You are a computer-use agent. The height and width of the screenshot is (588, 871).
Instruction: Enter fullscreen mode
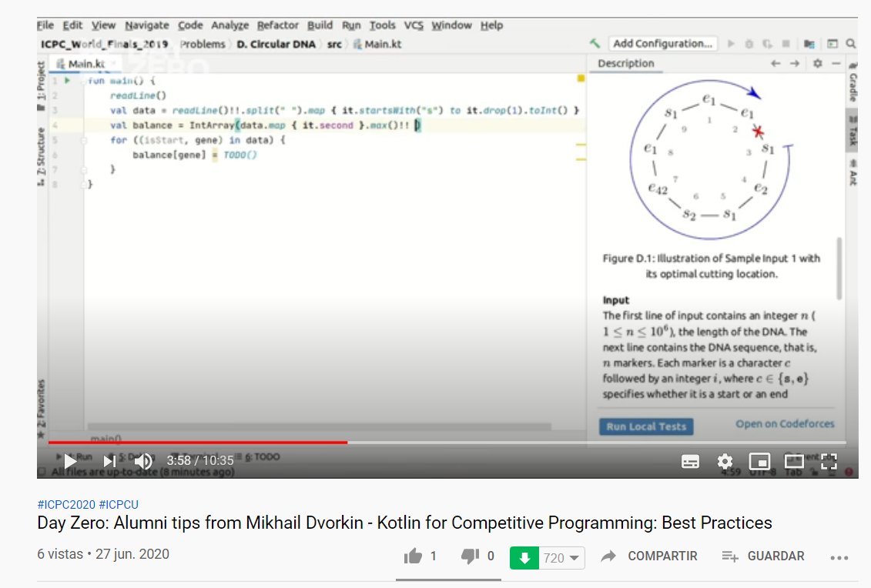(x=829, y=462)
